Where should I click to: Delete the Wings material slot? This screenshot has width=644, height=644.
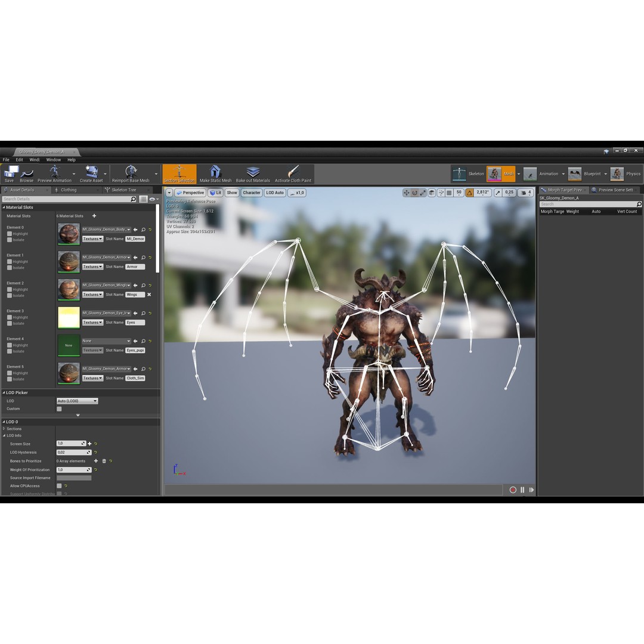click(x=149, y=295)
